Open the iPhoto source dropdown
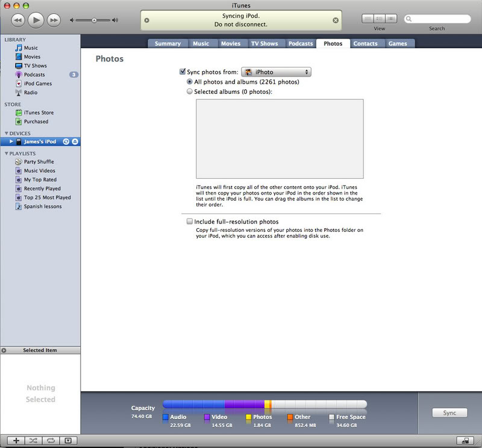This screenshot has height=448, width=482. (x=276, y=72)
